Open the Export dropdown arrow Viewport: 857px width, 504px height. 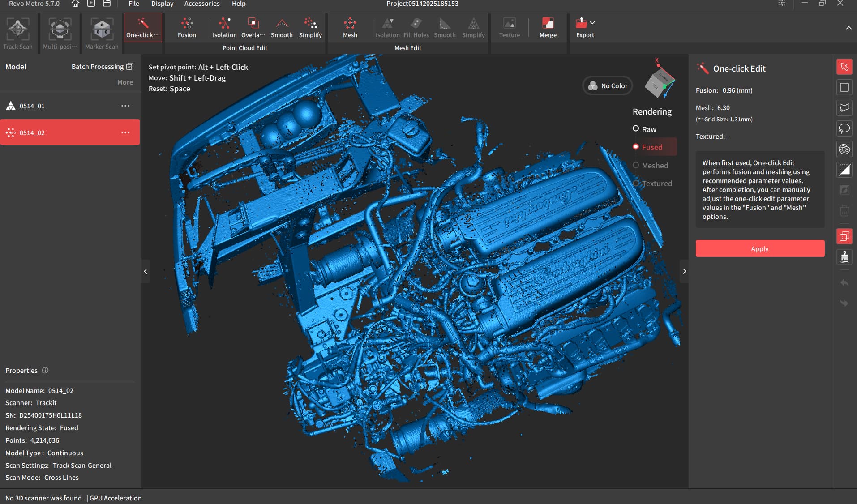click(592, 22)
